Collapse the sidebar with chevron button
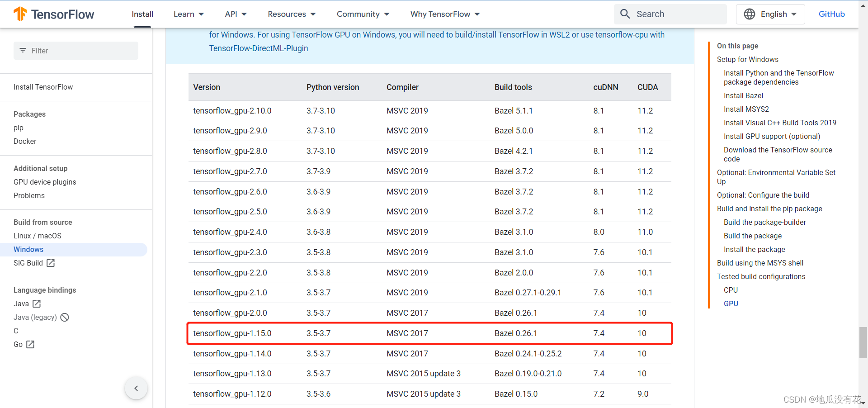This screenshot has height=408, width=868. (x=136, y=388)
